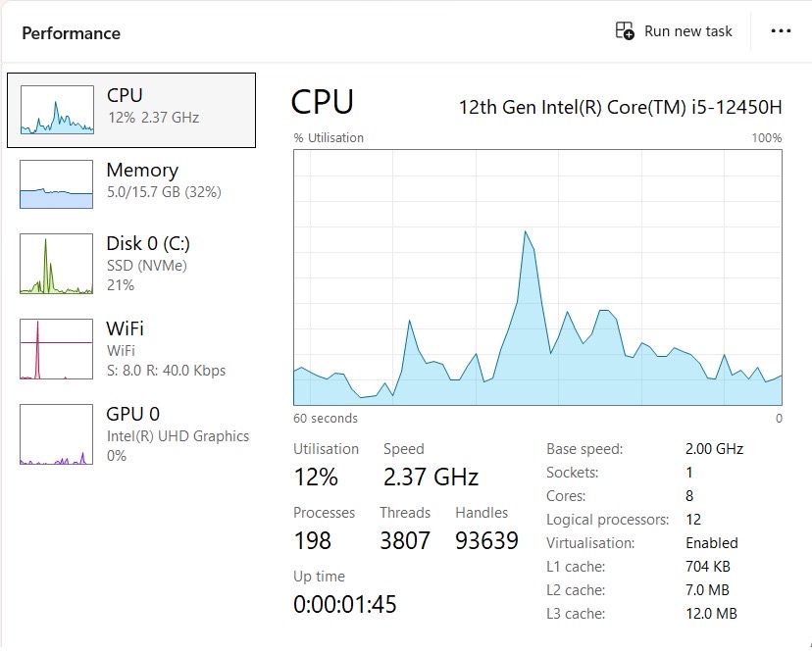
Task: Switch to the Memory performance entry
Action: point(142,171)
